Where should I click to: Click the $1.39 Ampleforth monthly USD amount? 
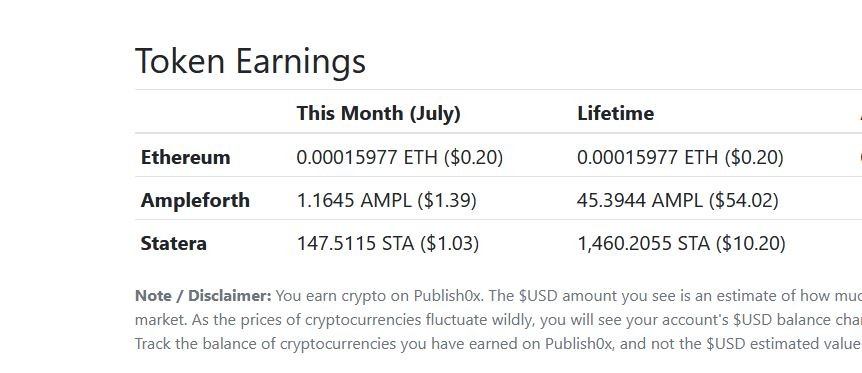(x=447, y=200)
